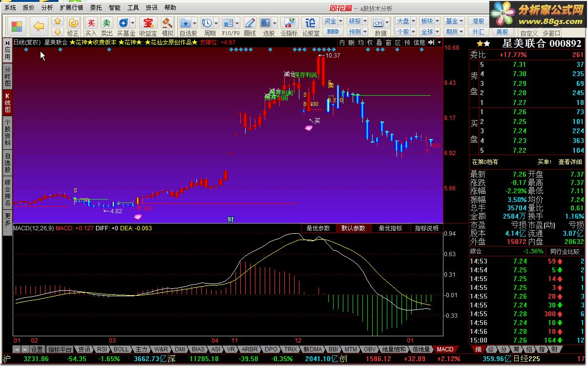
Task: Switch to the TRIX indicator tab
Action: coord(291,349)
